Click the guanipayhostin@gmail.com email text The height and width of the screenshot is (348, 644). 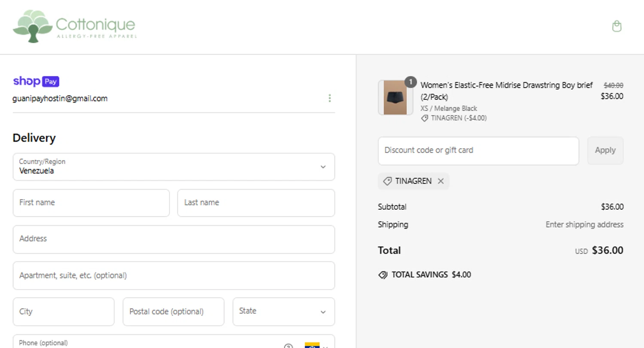coord(60,98)
